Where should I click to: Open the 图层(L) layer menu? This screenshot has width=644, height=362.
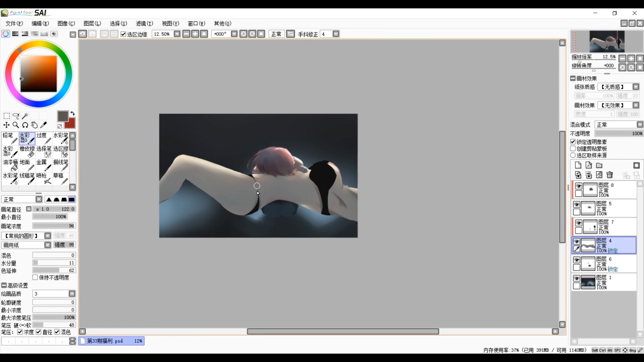(92, 23)
